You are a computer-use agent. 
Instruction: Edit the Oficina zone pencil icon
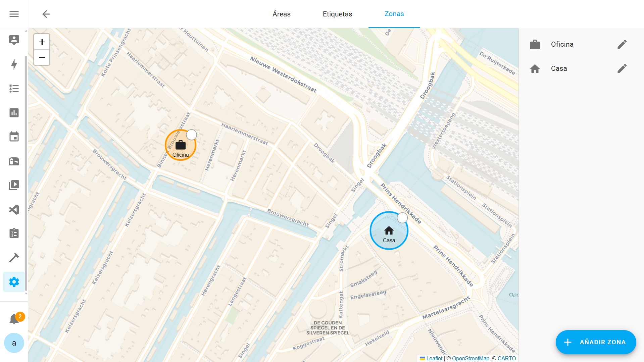(622, 44)
